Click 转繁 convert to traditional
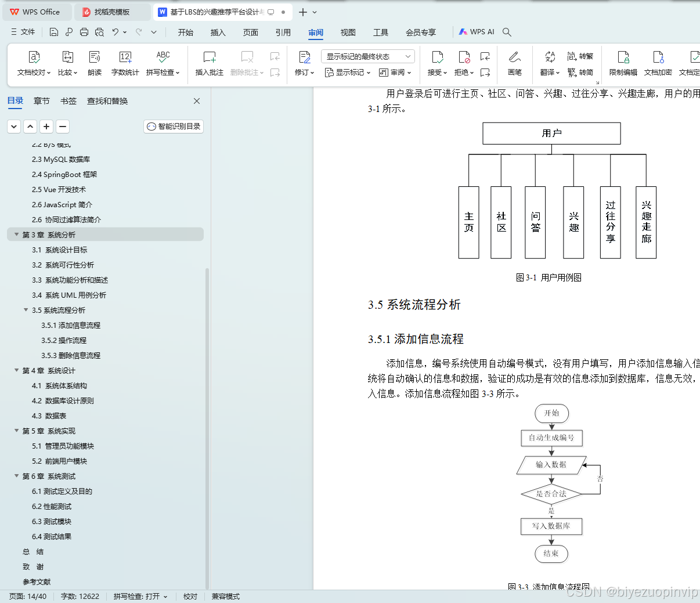The width and height of the screenshot is (700, 603). click(580, 56)
